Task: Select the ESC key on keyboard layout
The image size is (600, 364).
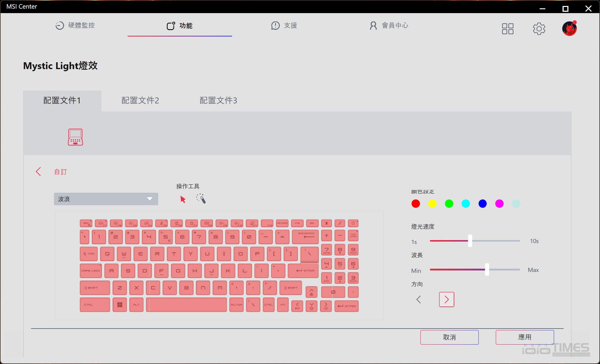Action: [x=86, y=223]
